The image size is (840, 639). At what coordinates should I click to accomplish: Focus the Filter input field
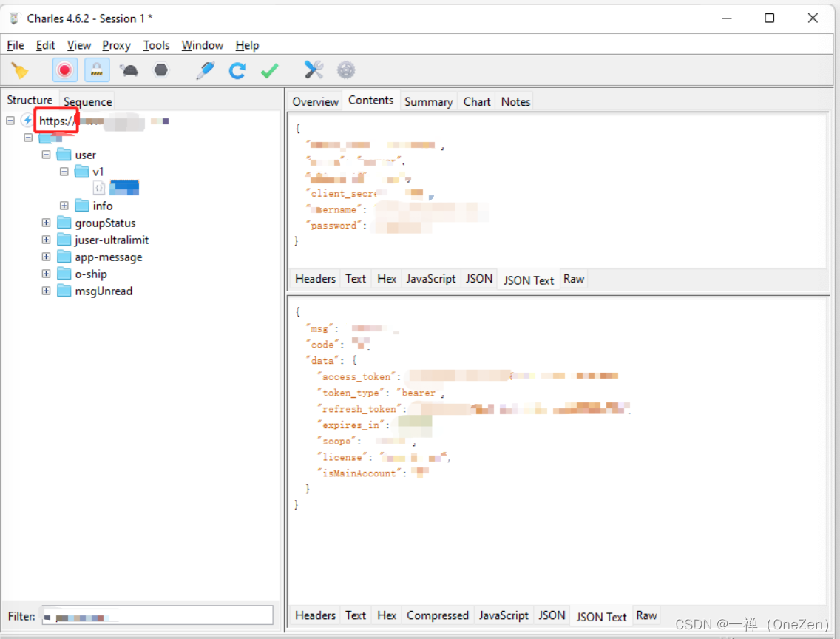[x=157, y=615]
